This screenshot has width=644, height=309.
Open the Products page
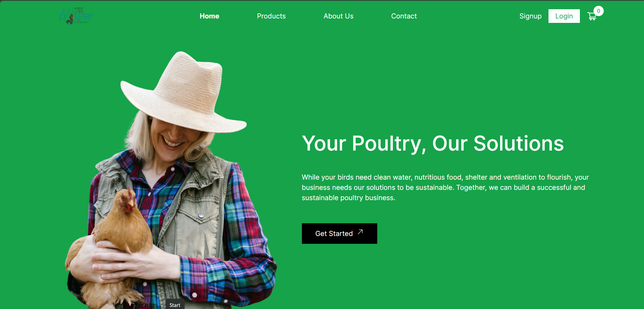coord(271,16)
